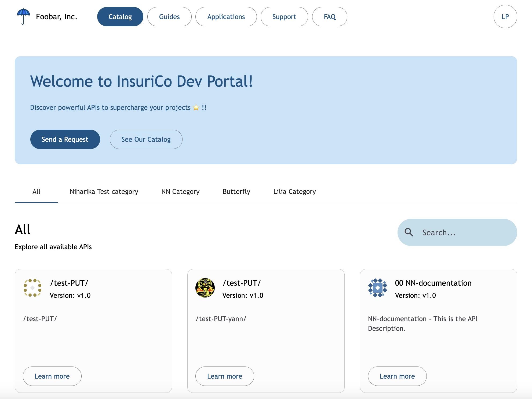Image resolution: width=532 pixels, height=399 pixels.
Task: Click the dotted circle icon on first /test-PUT/ card
Action: 32,288
